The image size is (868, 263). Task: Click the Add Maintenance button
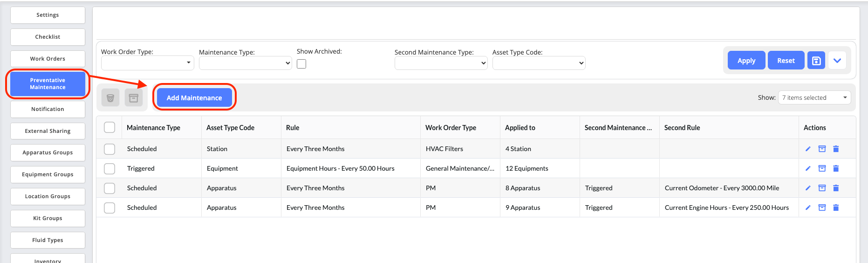(194, 98)
